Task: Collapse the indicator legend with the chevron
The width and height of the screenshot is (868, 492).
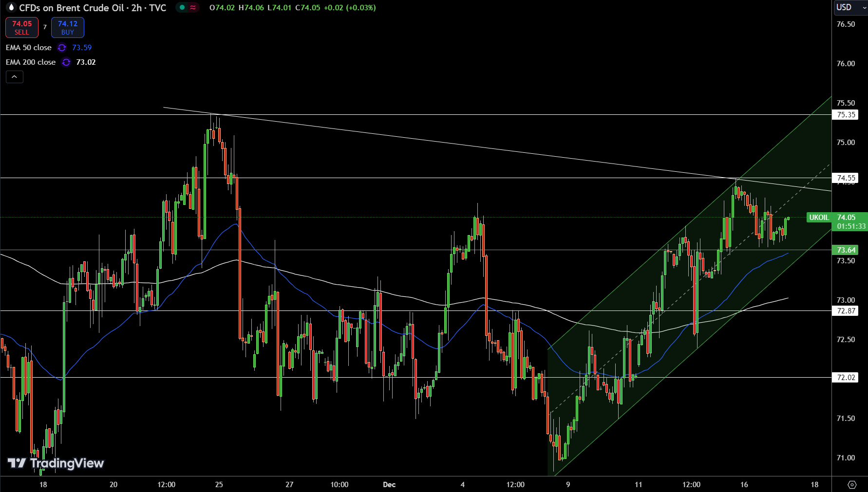Action: (x=15, y=77)
